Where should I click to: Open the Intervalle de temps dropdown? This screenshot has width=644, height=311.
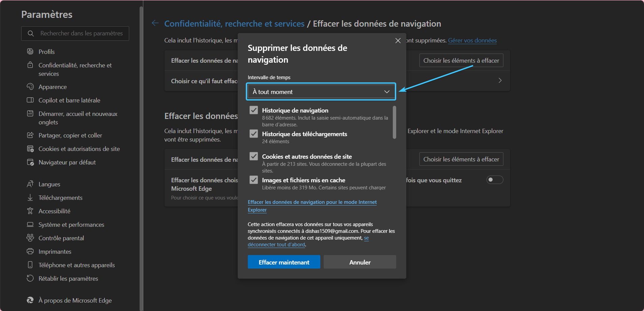pos(321,92)
